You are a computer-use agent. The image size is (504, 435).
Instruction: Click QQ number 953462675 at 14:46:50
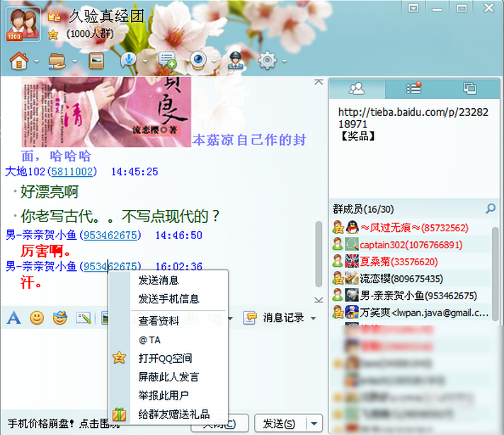[x=110, y=235]
